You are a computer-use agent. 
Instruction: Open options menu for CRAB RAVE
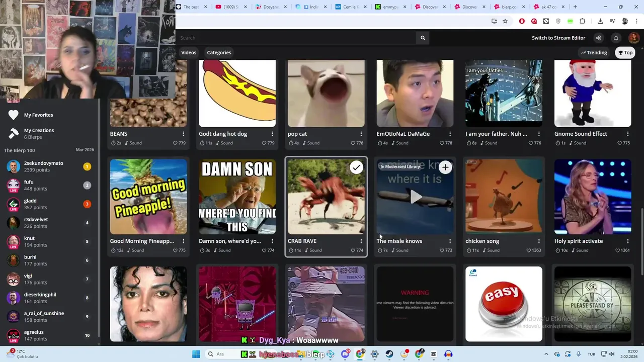point(361,241)
